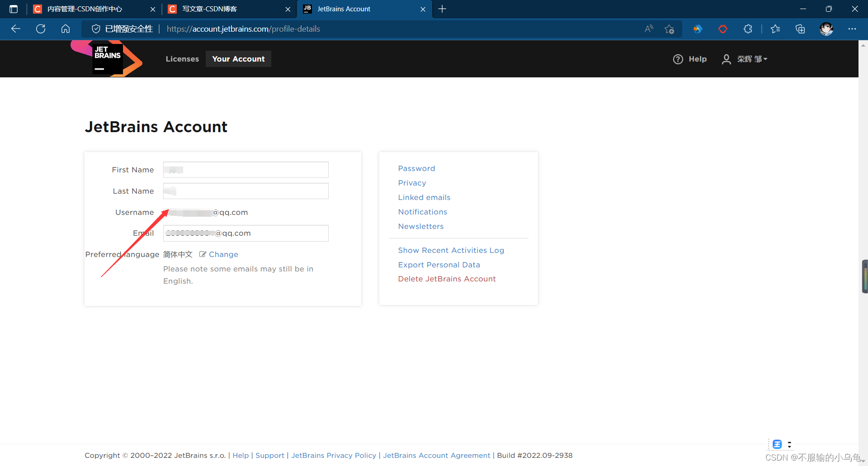The height and width of the screenshot is (466, 868).
Task: Click Delete JetBrains Account link
Action: (447, 279)
